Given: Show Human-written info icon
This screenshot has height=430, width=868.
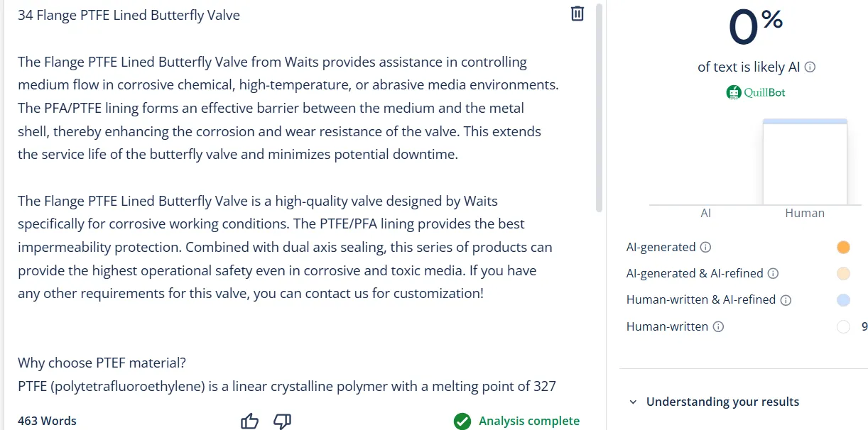Looking at the screenshot, I should click(718, 327).
